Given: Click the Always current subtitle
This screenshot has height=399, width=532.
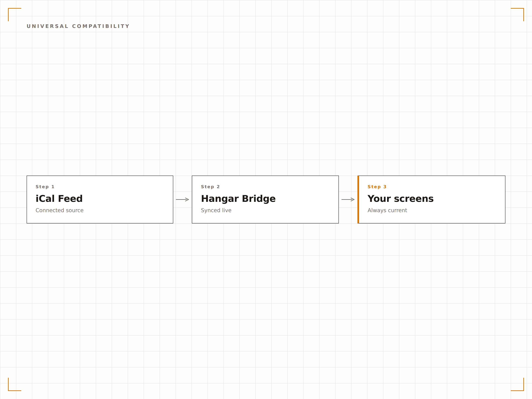Looking at the screenshot, I should pos(387,210).
